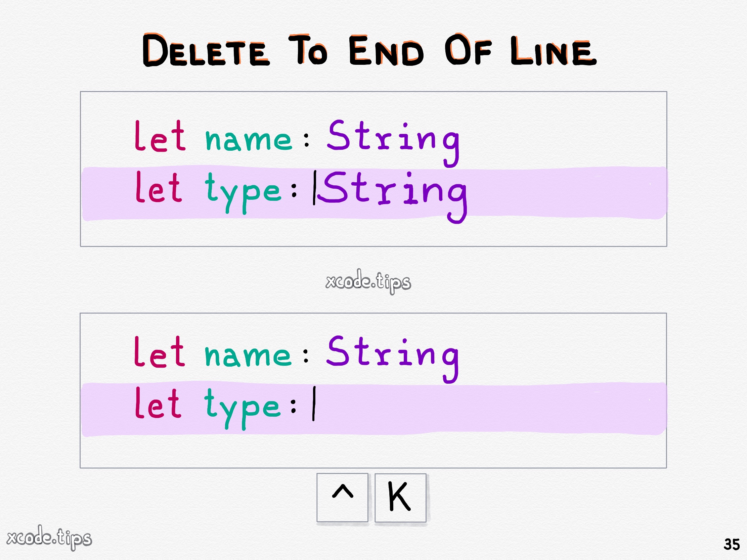The width and height of the screenshot is (747, 560).
Task: Click the text cursor before "String" in the upper box
Action: point(314,188)
